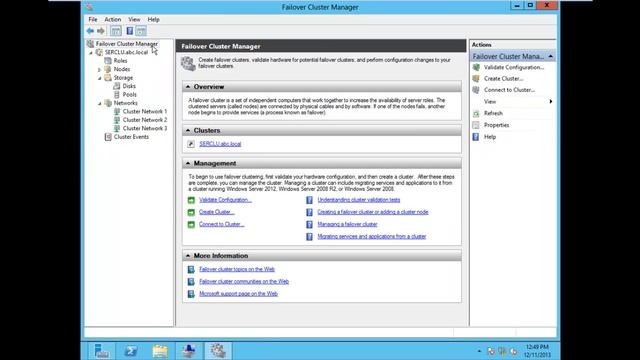
Task: Click Create Cluster... in Actions pane
Action: 504,79
